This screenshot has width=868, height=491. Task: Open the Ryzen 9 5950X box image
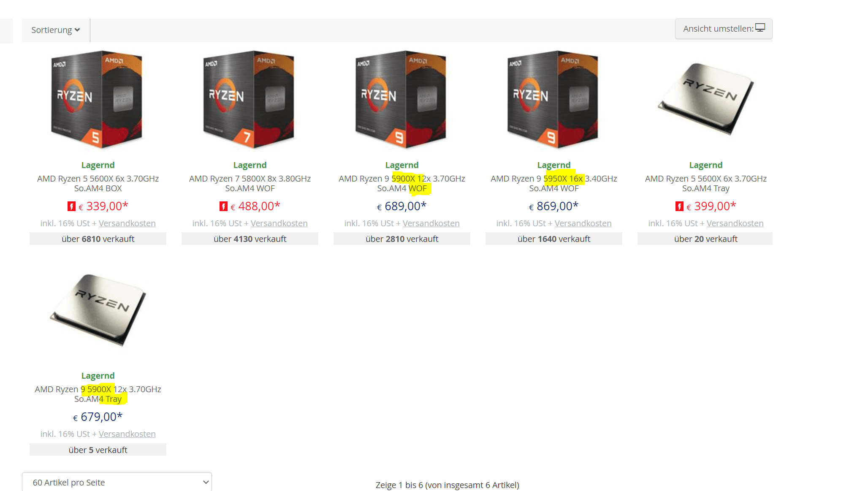tap(553, 100)
